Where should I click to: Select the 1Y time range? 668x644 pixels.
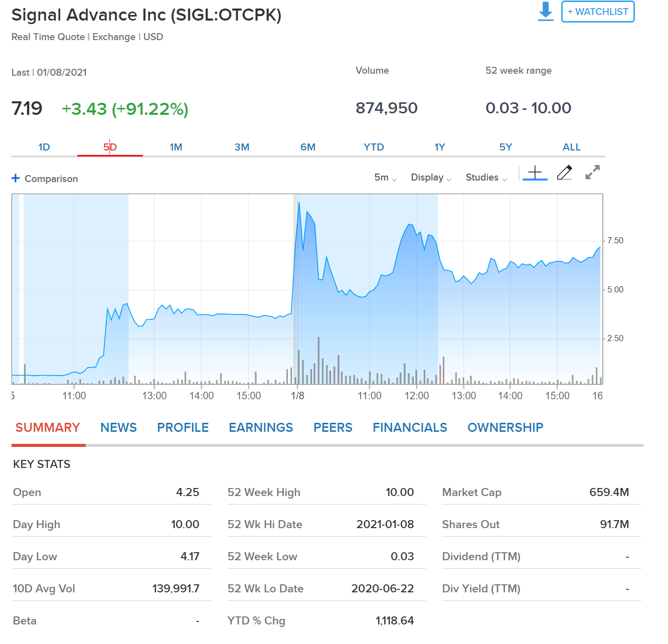tap(440, 147)
